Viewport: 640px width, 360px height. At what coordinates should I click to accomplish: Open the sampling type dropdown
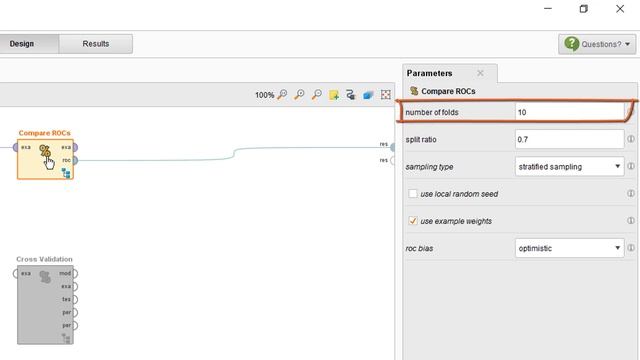(x=569, y=167)
